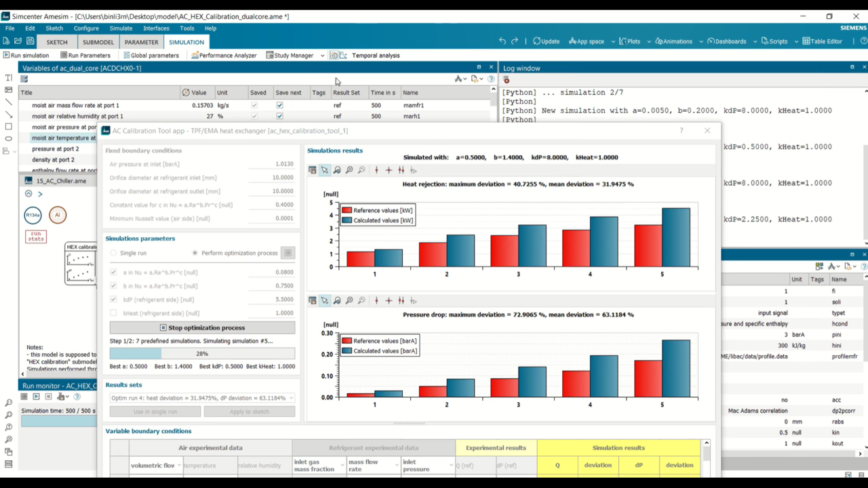
Task: Click the redo arrow icon
Action: point(515,41)
